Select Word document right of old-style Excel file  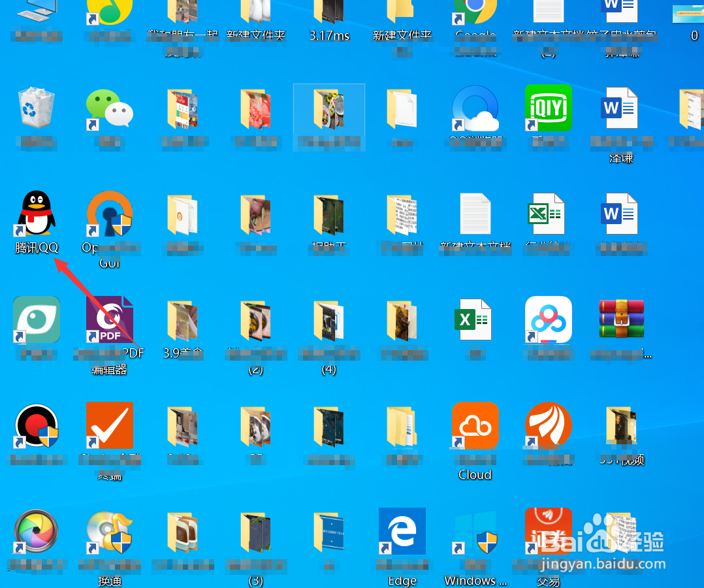point(619,214)
